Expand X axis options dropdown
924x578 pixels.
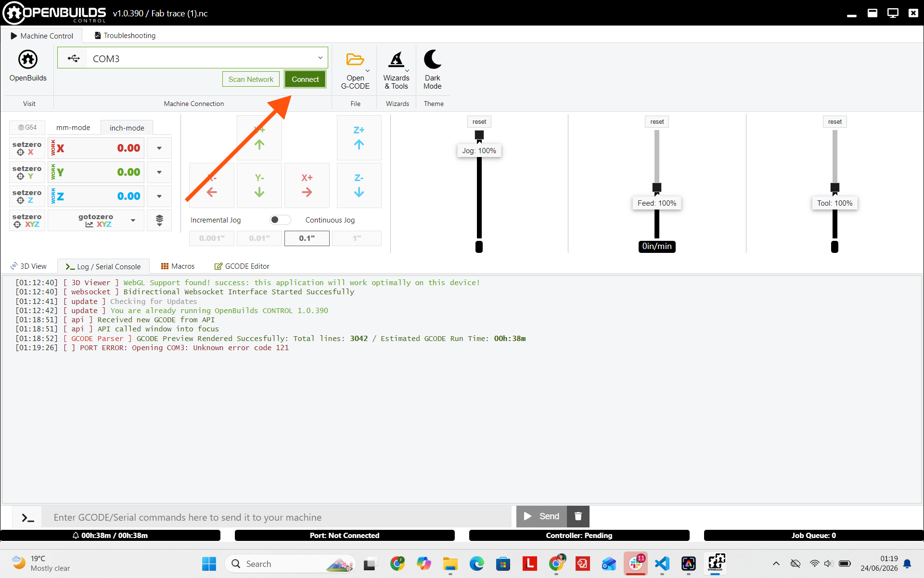pyautogui.click(x=159, y=148)
